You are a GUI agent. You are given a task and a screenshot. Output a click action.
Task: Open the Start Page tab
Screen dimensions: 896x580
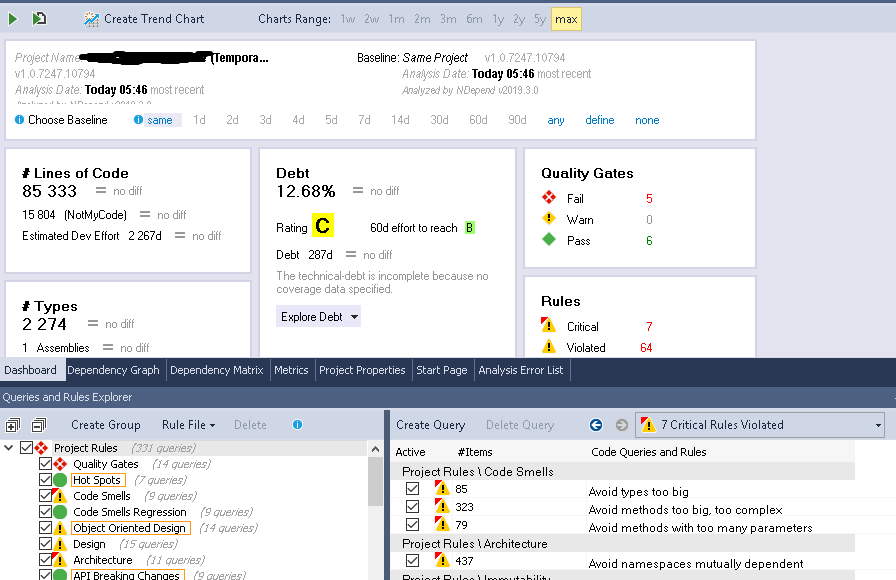point(442,370)
